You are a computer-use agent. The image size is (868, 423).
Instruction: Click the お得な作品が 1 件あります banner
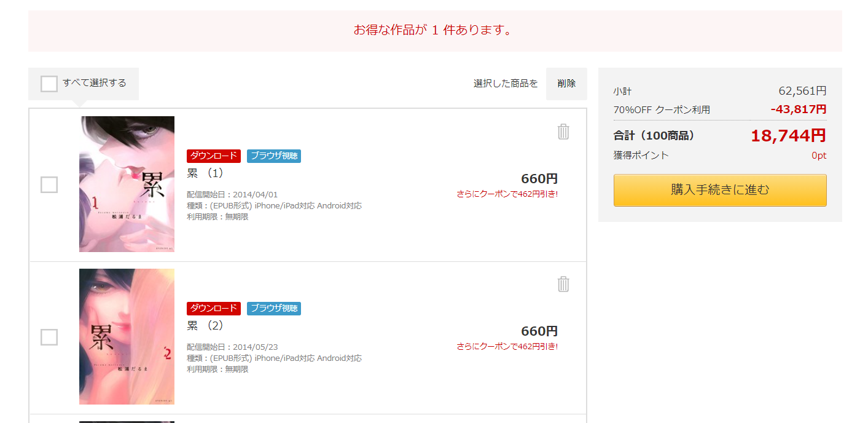434,30
